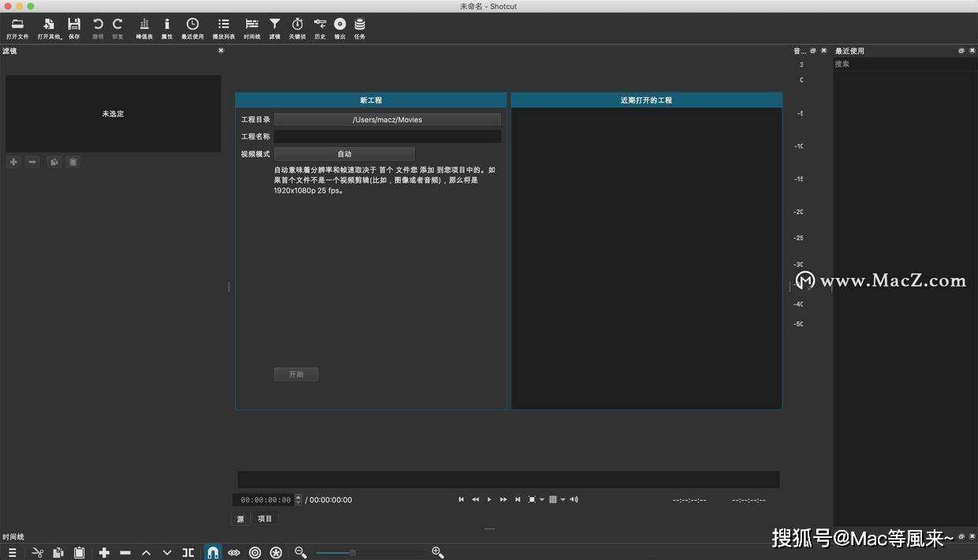Paste filters in the Filters panel
Image resolution: width=978 pixels, height=560 pixels.
[x=73, y=162]
